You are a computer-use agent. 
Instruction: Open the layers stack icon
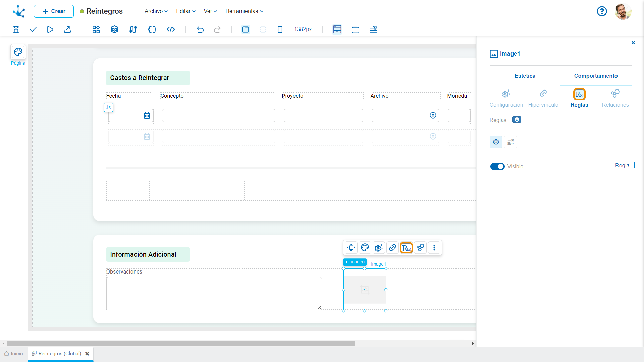tap(114, 29)
